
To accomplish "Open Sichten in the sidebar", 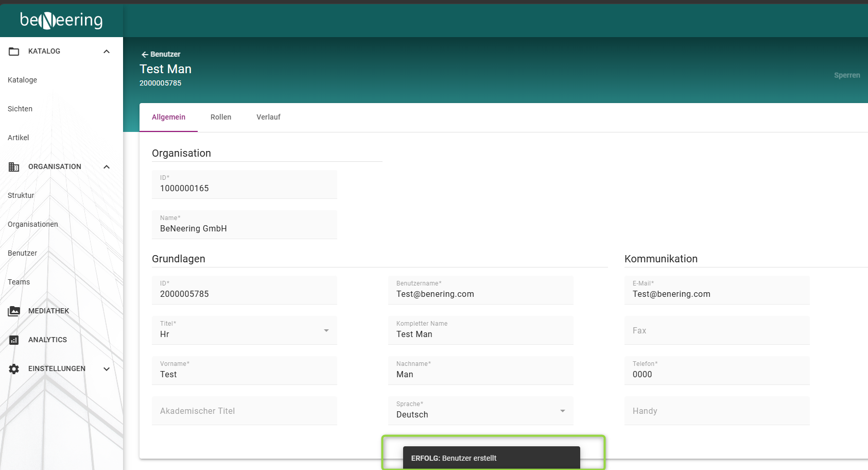I will pos(20,109).
